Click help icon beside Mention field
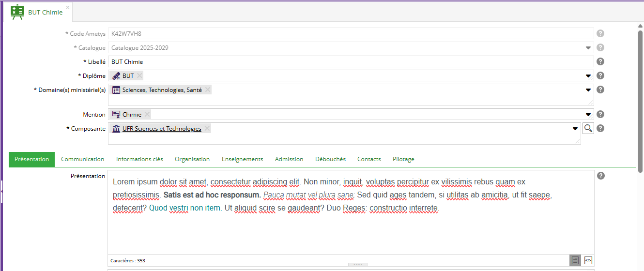This screenshot has height=271, width=644. click(600, 114)
